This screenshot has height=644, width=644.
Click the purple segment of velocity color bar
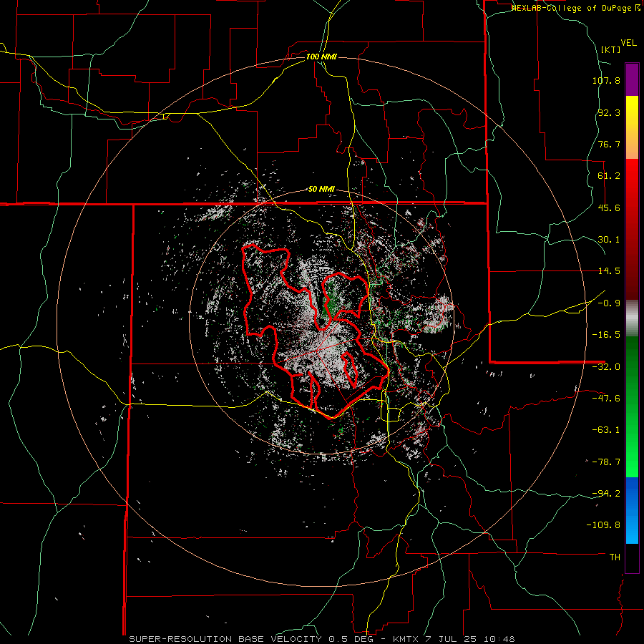coord(632,79)
